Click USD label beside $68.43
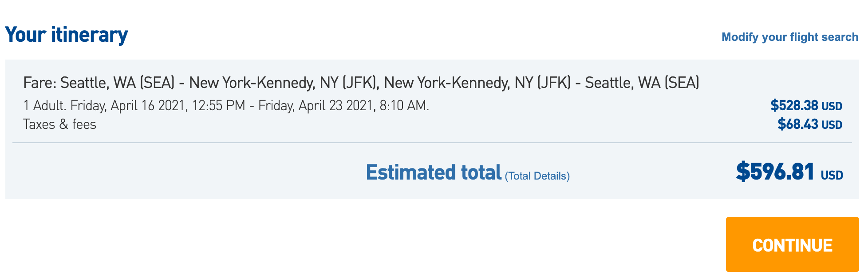This screenshot has height=280, width=868. 832,125
